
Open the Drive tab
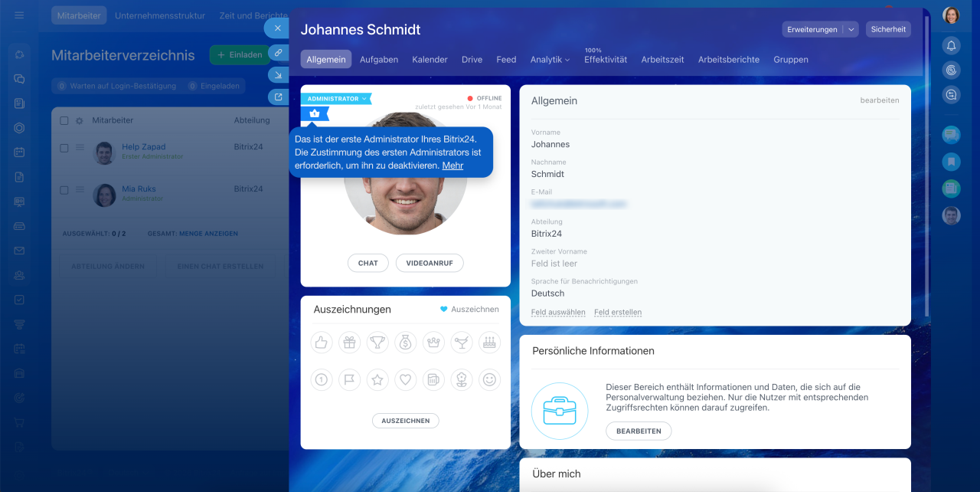[x=472, y=60]
